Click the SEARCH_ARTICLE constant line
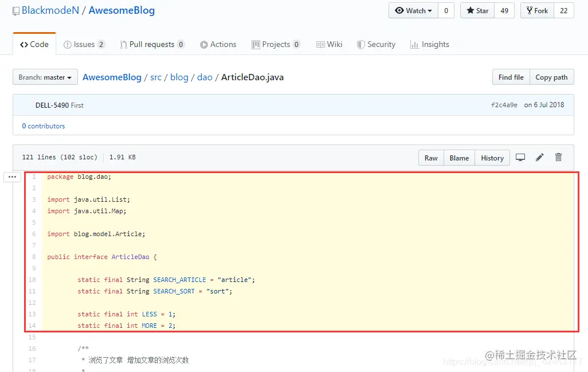 [x=166, y=280]
